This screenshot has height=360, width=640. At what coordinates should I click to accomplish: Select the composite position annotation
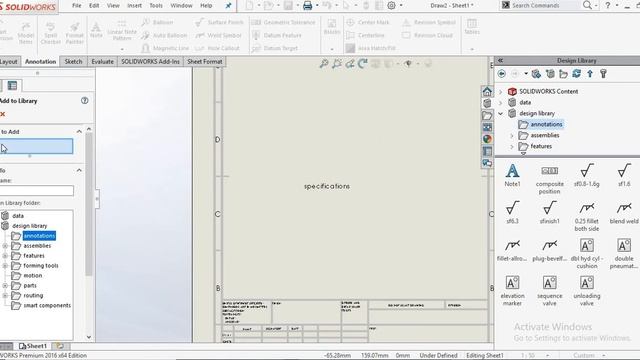click(549, 179)
